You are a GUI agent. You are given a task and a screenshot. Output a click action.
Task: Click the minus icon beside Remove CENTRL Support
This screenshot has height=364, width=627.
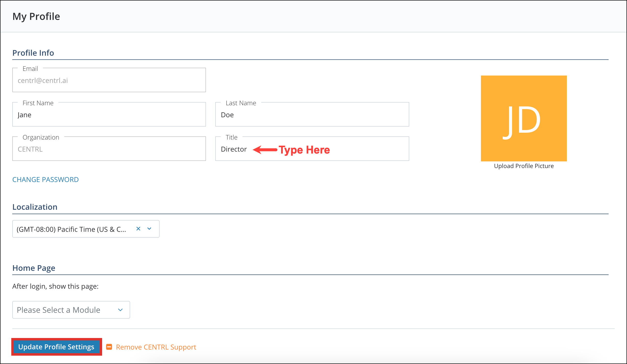click(x=109, y=347)
